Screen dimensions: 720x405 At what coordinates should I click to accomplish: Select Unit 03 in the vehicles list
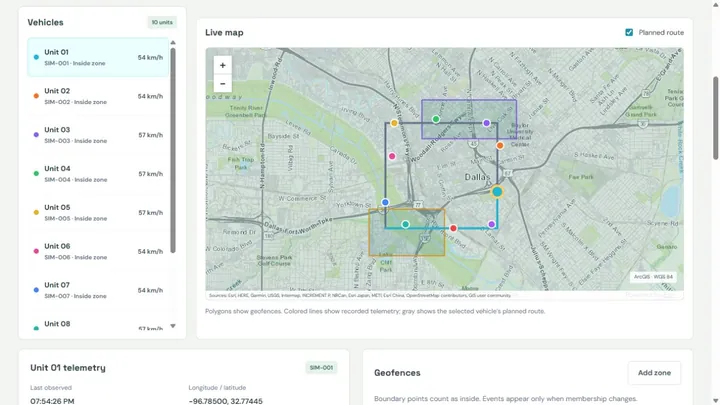pyautogui.click(x=98, y=135)
